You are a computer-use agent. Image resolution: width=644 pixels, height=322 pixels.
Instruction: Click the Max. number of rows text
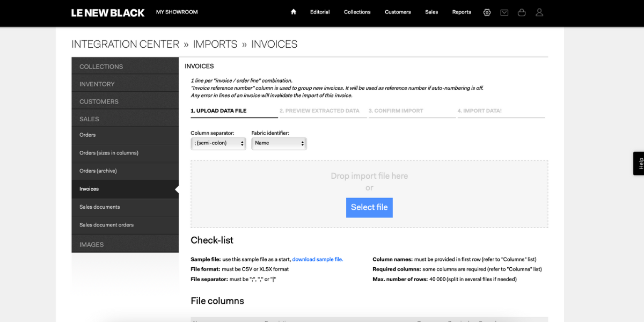tap(445, 279)
